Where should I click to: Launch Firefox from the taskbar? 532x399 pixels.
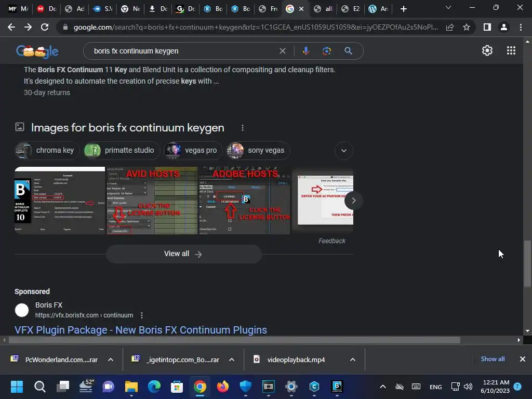(x=222, y=387)
